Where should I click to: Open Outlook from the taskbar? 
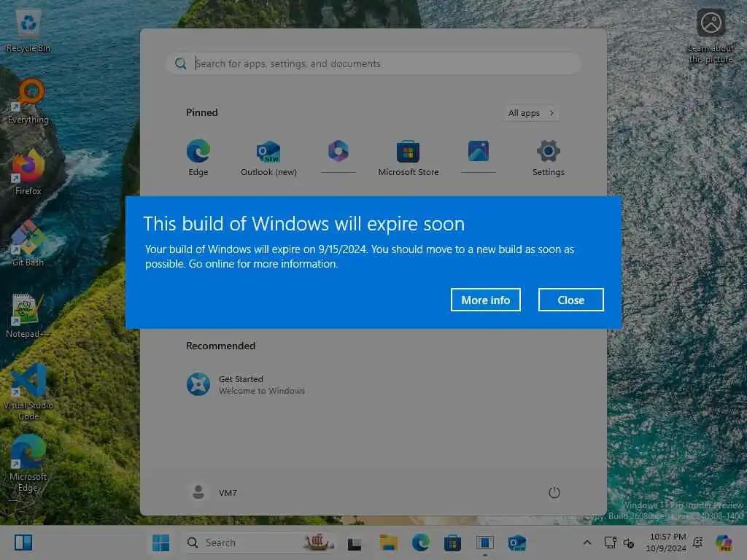tap(517, 542)
